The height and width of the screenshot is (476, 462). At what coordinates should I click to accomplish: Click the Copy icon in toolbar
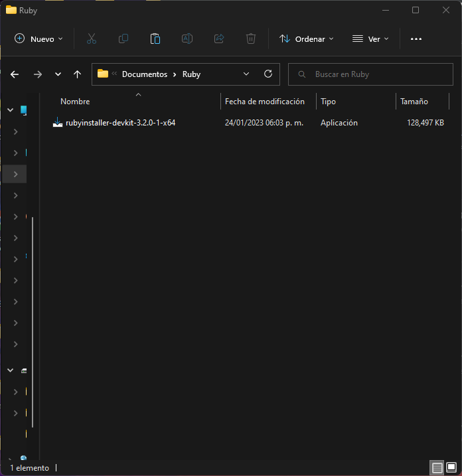pyautogui.click(x=123, y=39)
